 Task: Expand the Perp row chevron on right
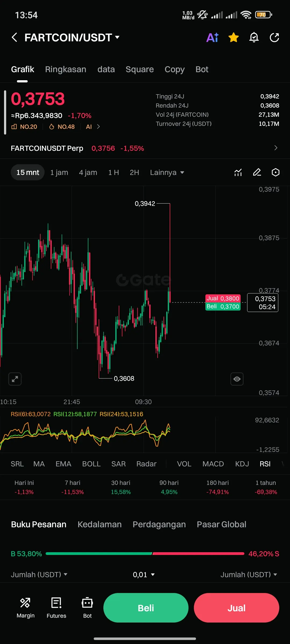click(x=276, y=148)
